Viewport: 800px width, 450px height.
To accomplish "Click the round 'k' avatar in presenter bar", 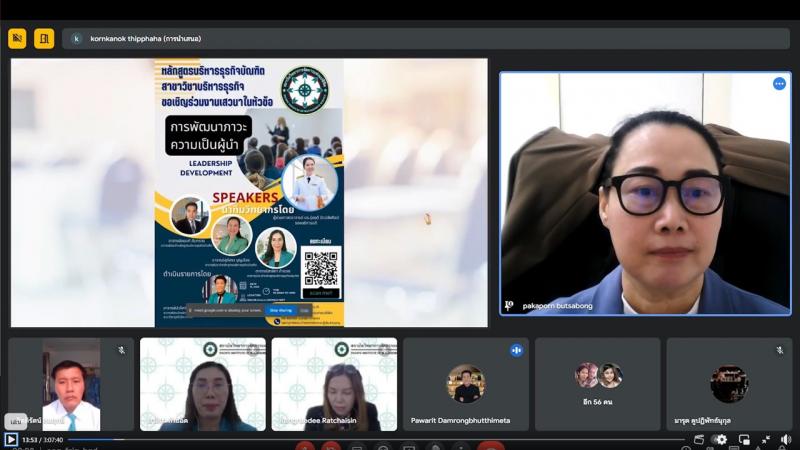I will (77, 39).
